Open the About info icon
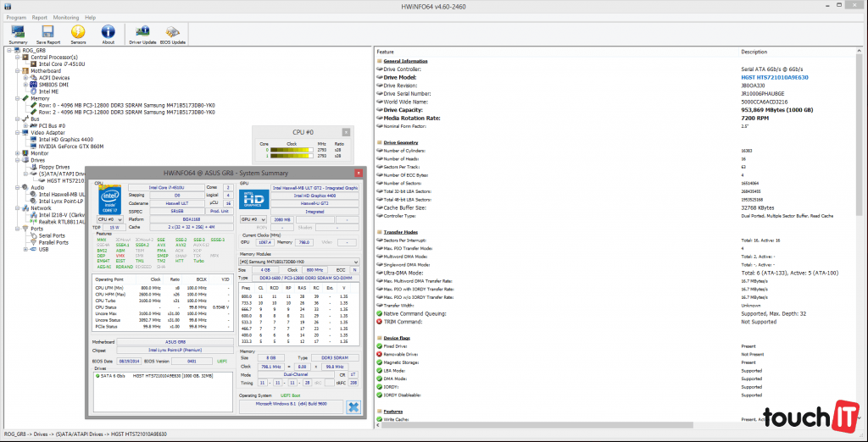This screenshot has width=868, height=442. pos(108,33)
